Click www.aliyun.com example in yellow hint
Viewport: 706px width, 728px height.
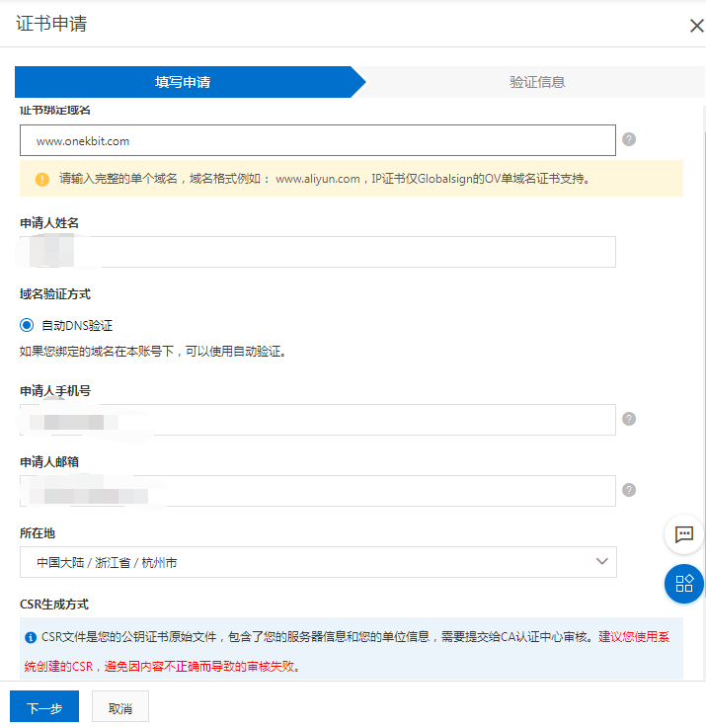[x=318, y=179]
